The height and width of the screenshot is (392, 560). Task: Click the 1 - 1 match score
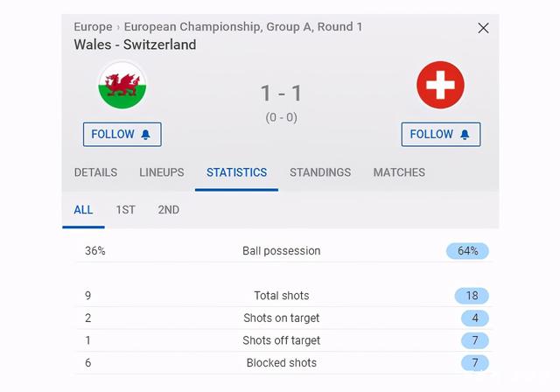tap(280, 93)
